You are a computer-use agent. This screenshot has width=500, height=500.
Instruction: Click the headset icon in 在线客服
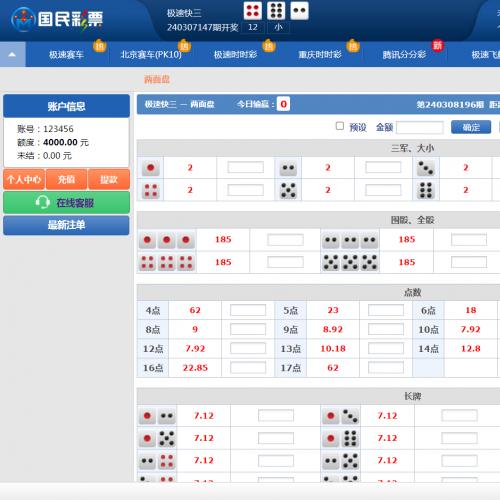(x=43, y=202)
